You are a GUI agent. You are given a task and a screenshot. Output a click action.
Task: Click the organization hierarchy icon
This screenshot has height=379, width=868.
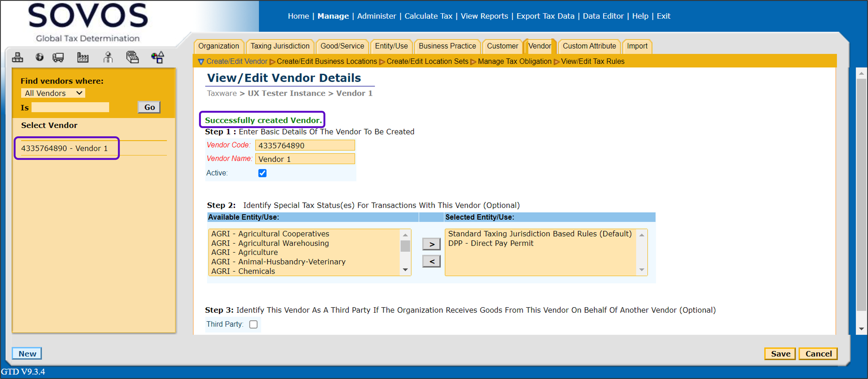coord(17,57)
